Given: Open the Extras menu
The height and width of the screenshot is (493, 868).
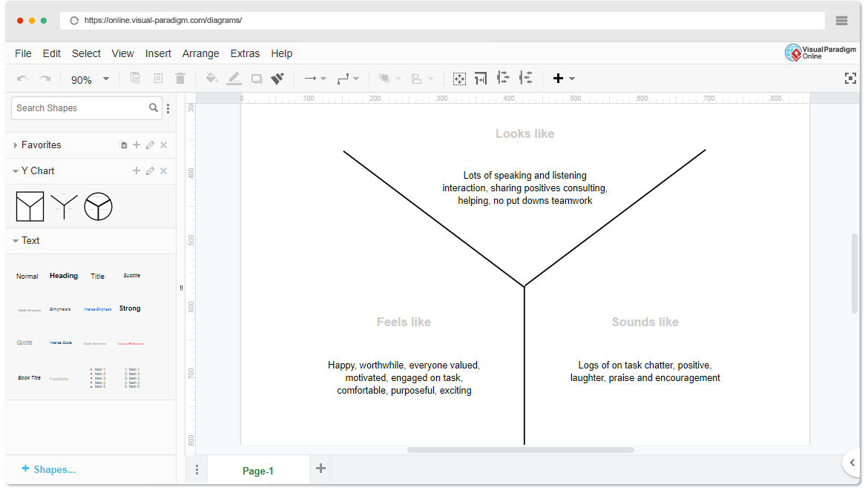Looking at the screenshot, I should (x=245, y=53).
